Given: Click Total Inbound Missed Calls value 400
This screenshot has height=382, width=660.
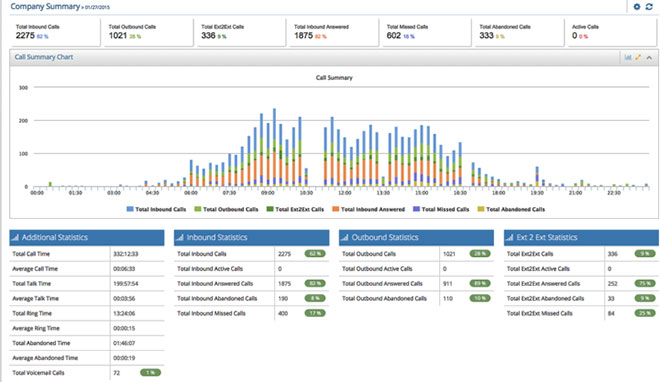Looking at the screenshot, I should (x=283, y=313).
